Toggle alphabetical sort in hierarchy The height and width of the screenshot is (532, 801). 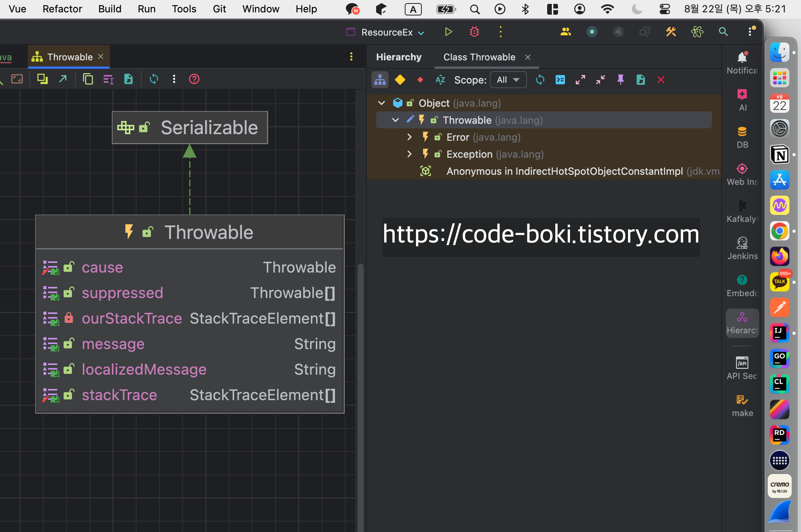tap(440, 80)
